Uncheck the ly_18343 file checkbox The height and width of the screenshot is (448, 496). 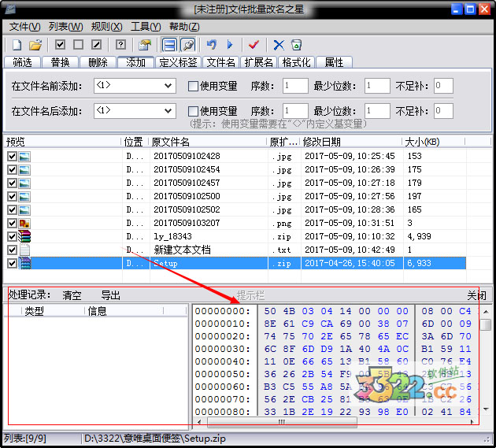pos(12,237)
